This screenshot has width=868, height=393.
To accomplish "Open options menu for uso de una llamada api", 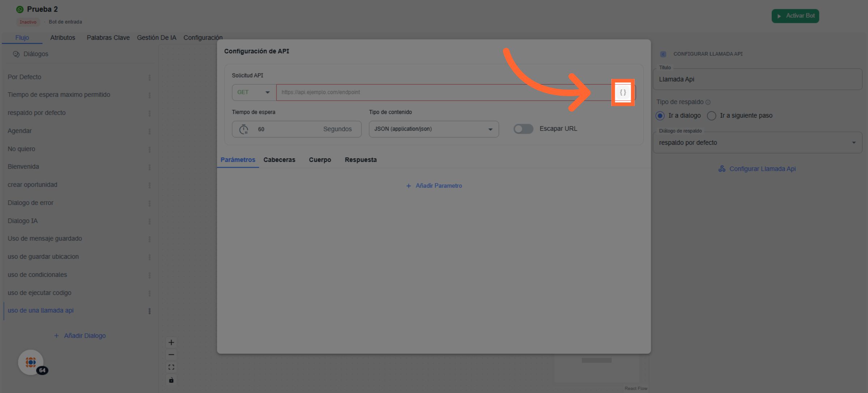I will [x=149, y=311].
